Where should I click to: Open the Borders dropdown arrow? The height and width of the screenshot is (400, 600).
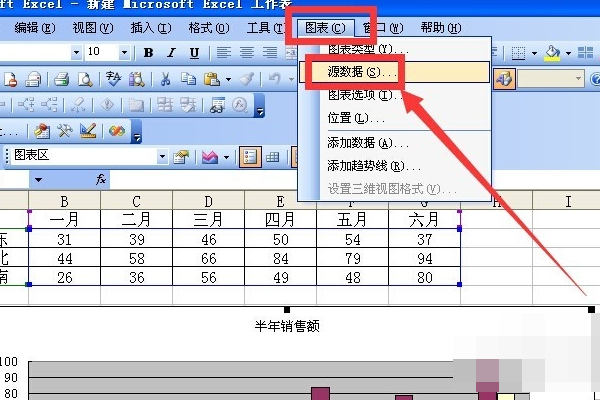[x=533, y=53]
